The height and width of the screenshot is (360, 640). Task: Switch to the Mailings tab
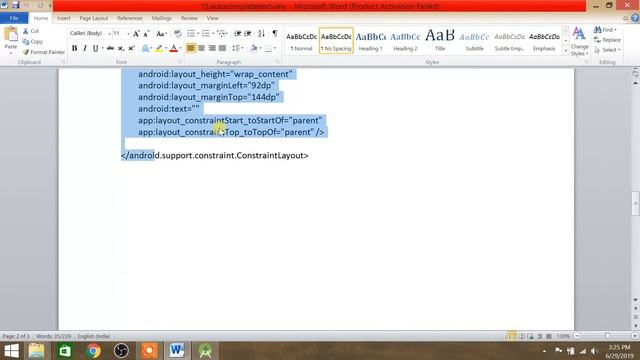point(162,18)
